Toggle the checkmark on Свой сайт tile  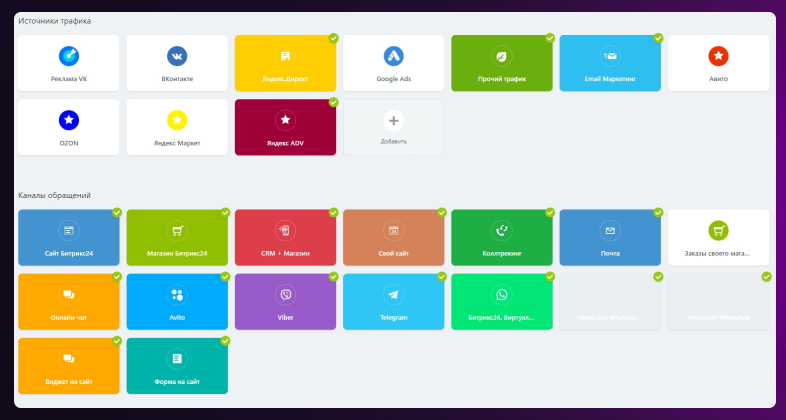(x=442, y=213)
